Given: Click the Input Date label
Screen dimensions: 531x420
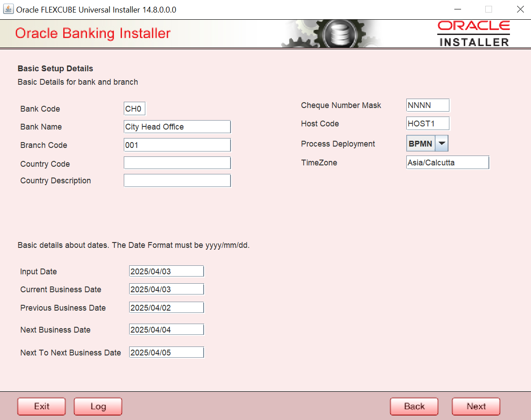Looking at the screenshot, I should tap(38, 272).
